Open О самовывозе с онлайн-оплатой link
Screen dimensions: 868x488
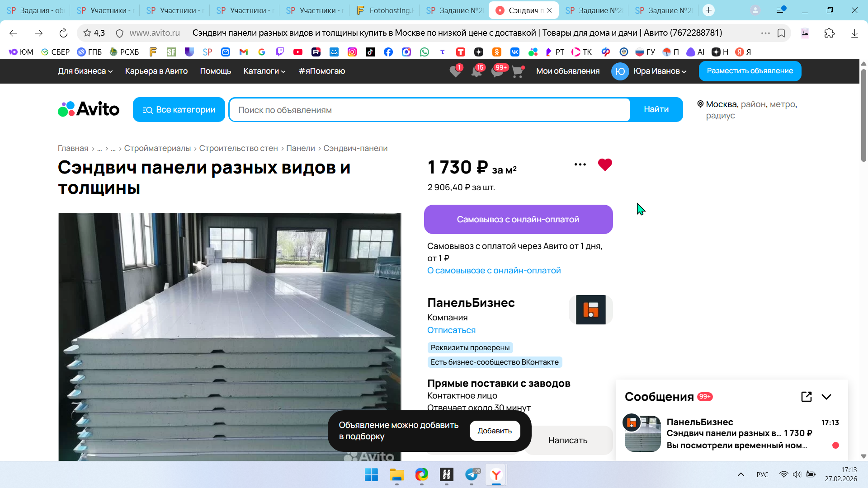click(x=494, y=270)
